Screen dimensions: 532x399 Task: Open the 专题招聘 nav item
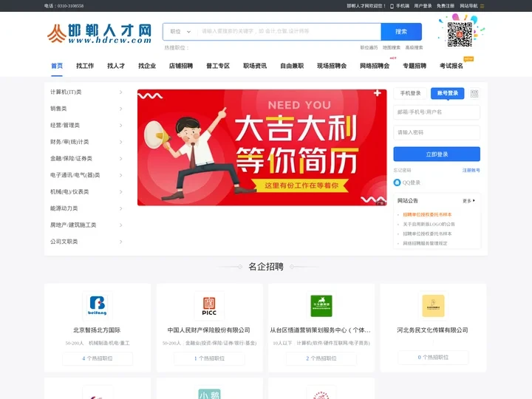pos(415,66)
